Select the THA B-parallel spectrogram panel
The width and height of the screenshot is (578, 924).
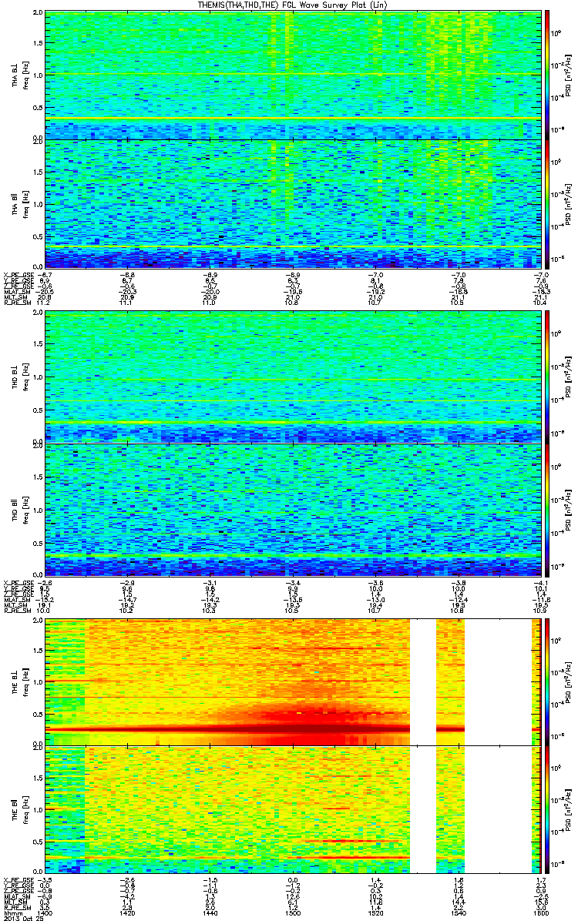tap(293, 203)
